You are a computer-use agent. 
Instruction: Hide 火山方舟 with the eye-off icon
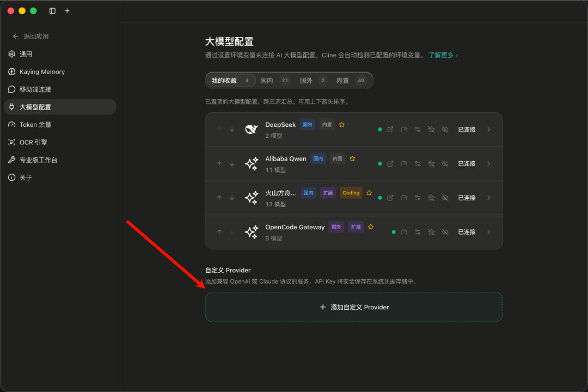(445, 198)
